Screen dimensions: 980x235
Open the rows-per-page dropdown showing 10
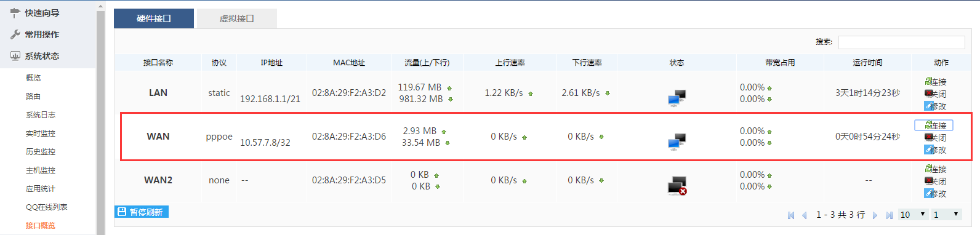[x=913, y=215]
